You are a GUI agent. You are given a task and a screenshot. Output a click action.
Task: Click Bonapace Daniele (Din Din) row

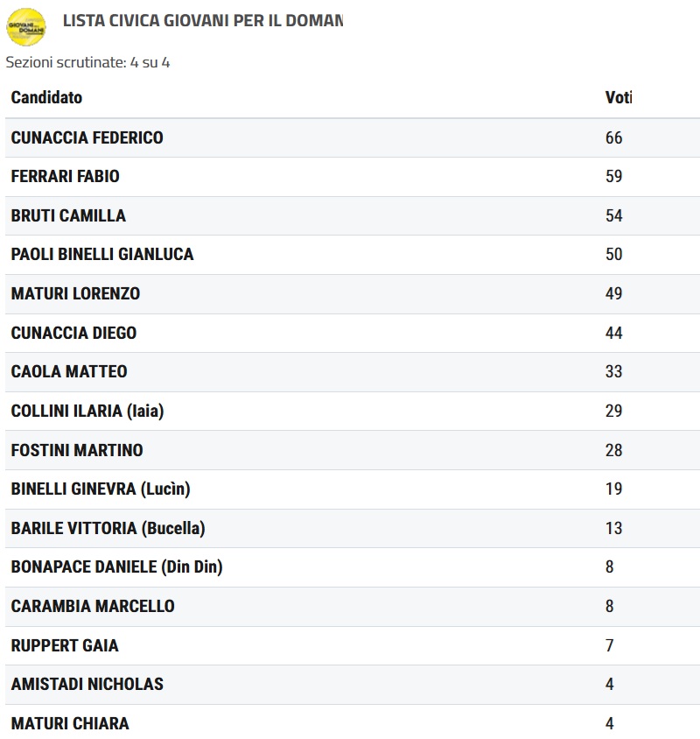[x=116, y=567]
